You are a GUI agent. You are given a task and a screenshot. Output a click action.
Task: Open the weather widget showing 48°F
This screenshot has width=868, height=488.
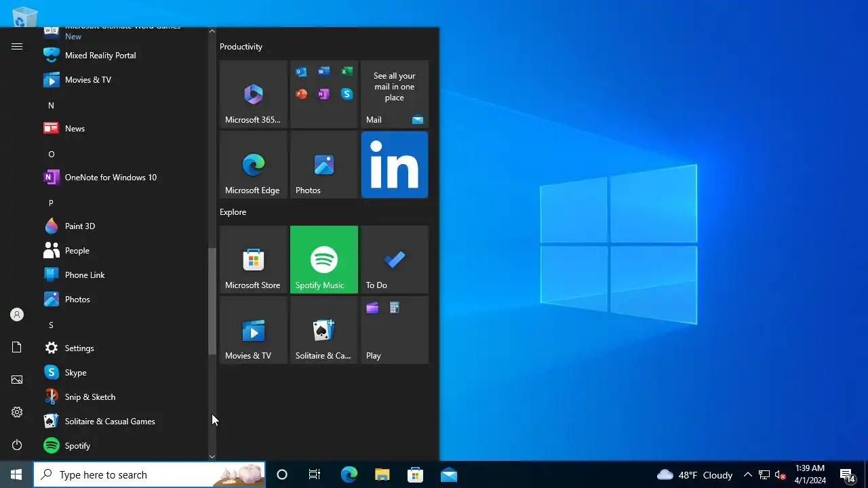695,474
